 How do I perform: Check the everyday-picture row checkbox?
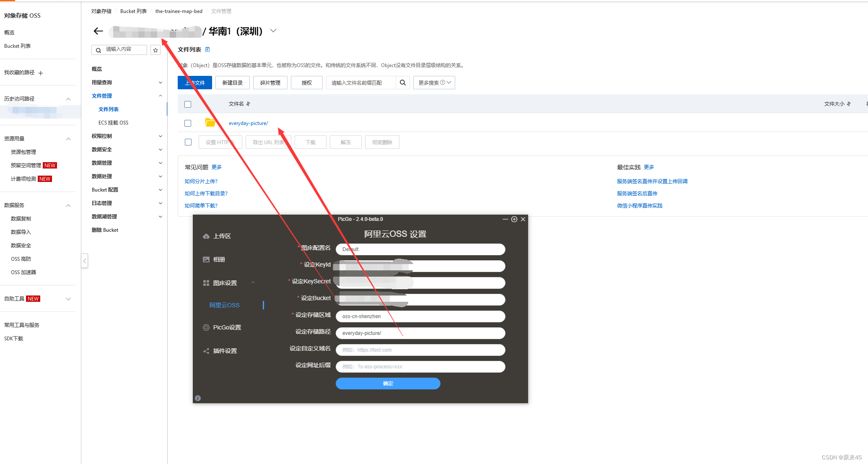pos(188,123)
